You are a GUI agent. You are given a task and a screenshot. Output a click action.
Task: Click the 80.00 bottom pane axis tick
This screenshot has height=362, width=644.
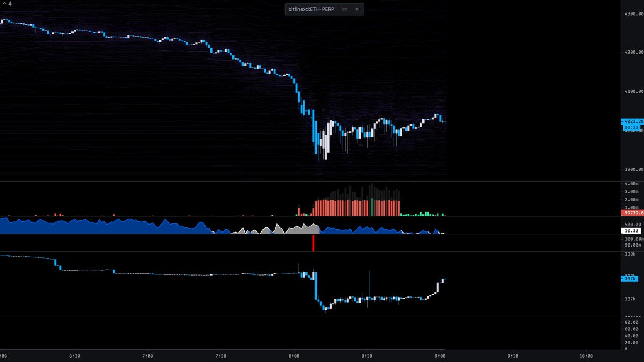point(632,323)
